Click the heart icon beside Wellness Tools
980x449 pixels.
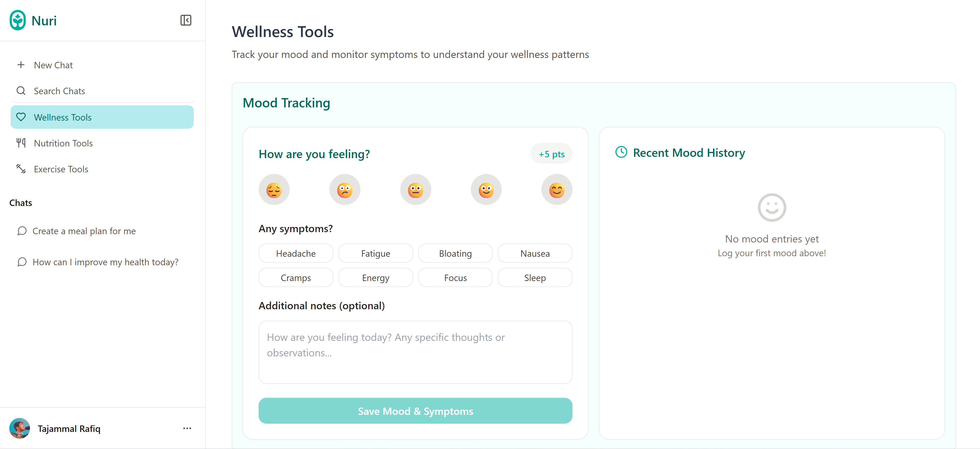click(21, 117)
